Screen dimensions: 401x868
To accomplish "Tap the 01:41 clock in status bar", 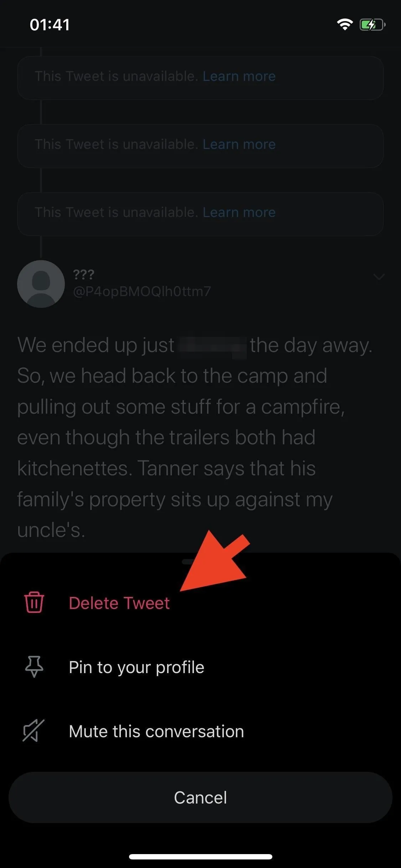I will tap(50, 25).
